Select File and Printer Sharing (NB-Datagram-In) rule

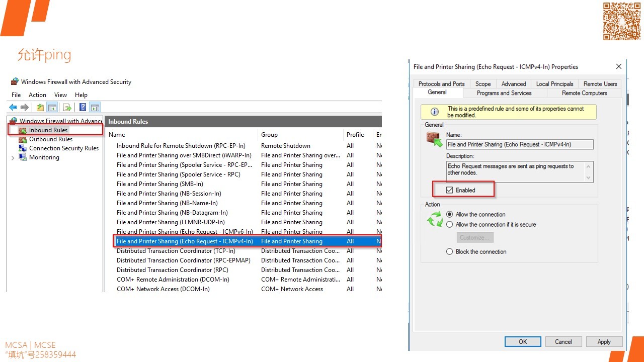(249, 213)
